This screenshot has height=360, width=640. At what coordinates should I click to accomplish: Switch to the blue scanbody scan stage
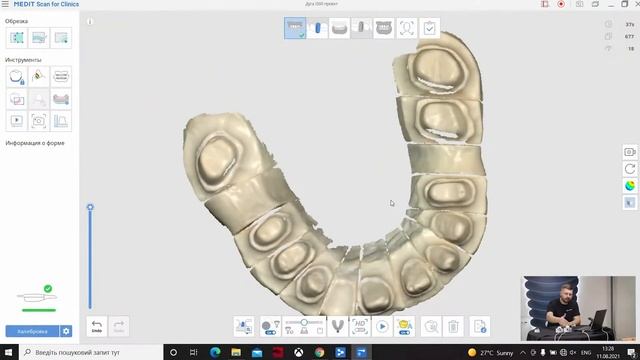point(318,28)
